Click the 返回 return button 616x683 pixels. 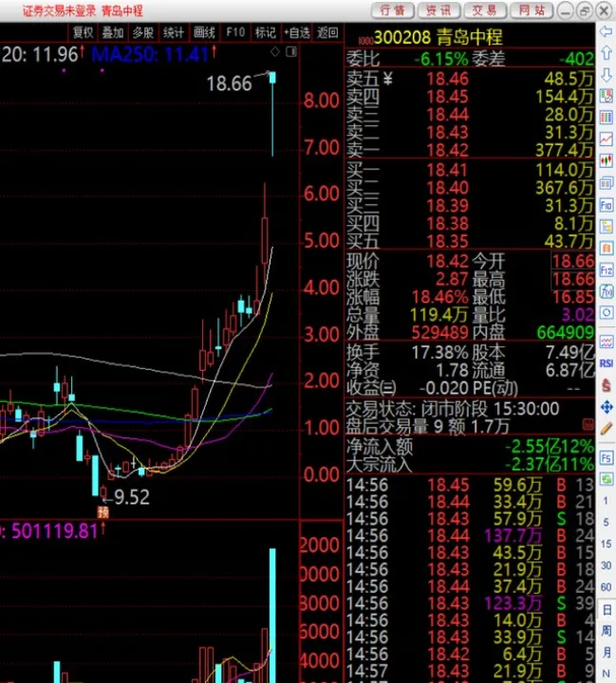[327, 32]
